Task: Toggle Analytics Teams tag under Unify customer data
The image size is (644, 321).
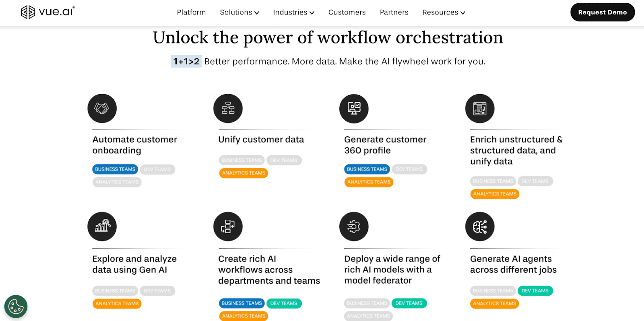Action: (x=244, y=173)
